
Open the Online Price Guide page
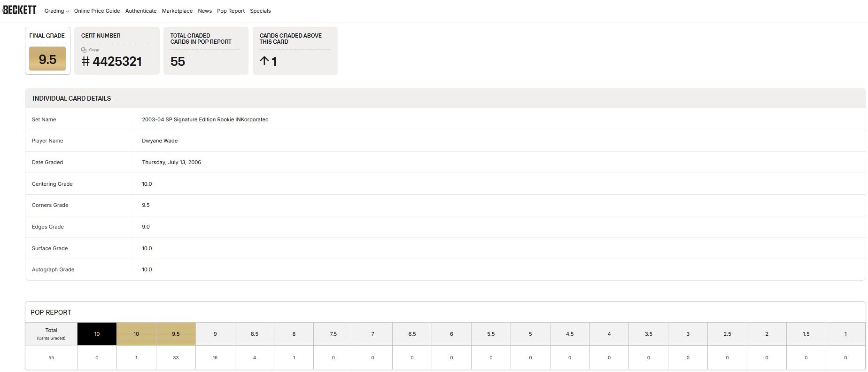pyautogui.click(x=97, y=11)
